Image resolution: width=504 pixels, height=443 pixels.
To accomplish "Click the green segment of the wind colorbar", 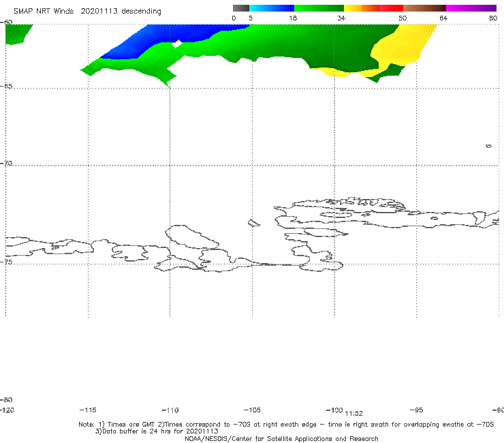I will pyautogui.click(x=319, y=8).
